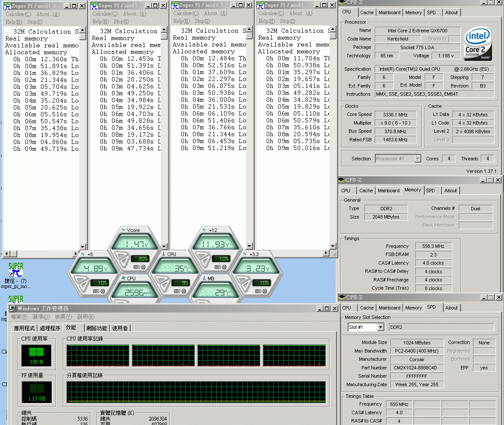504x425 pixels.
Task: Close the +5 voltage monitor panel
Action: click(103, 291)
